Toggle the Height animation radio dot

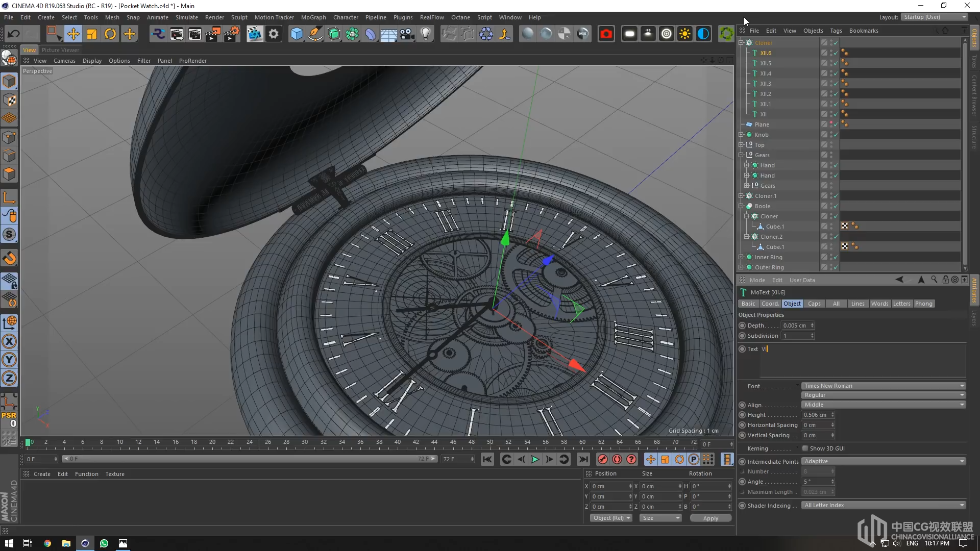click(x=742, y=415)
